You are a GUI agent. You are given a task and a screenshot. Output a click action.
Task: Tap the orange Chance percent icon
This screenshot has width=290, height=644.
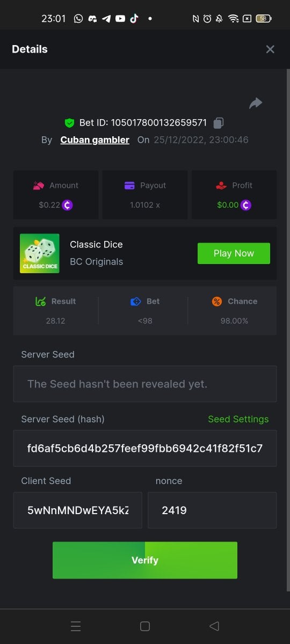[x=217, y=302]
